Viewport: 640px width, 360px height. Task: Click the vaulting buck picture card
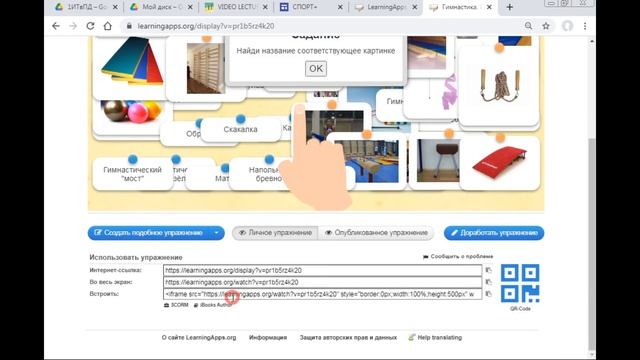[x=438, y=160]
